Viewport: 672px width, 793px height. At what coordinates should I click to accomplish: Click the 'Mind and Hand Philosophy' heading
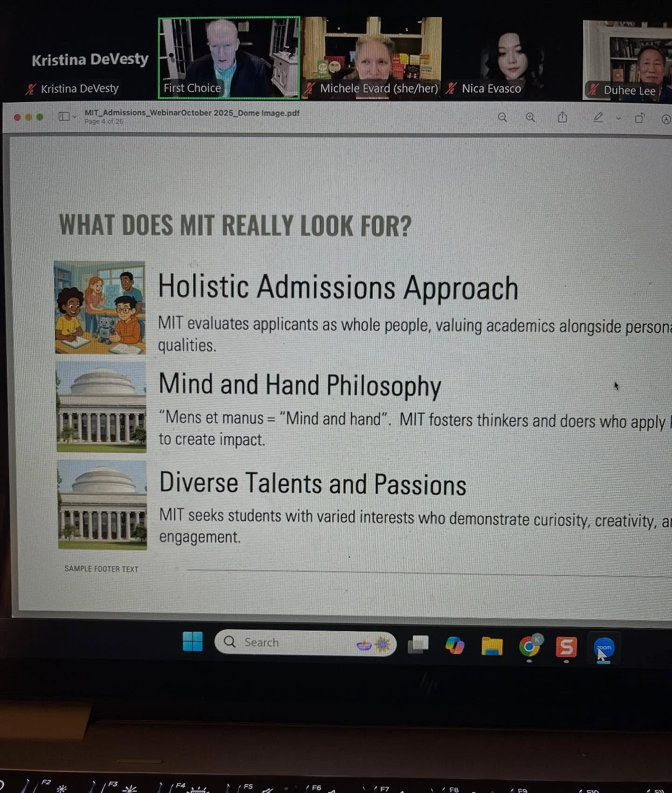(x=300, y=385)
